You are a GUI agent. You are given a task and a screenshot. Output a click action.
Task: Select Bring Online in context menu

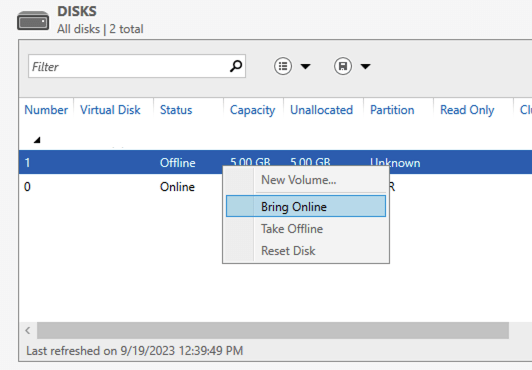click(x=306, y=206)
